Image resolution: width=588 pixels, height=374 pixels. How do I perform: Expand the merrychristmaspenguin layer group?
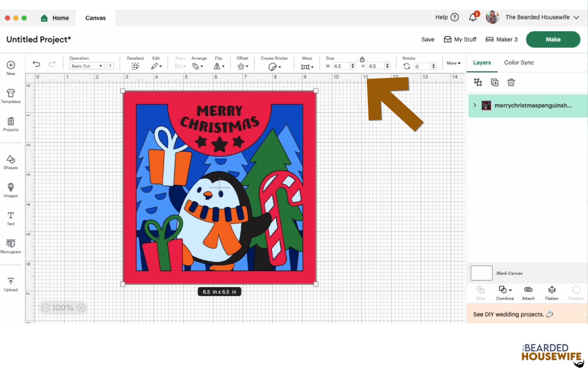point(474,105)
